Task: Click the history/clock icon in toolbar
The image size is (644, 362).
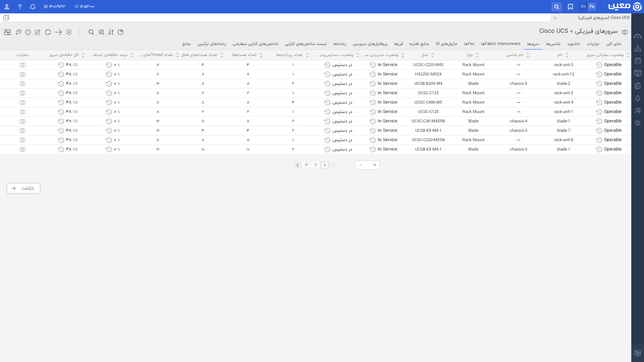Action: pyautogui.click(x=120, y=32)
